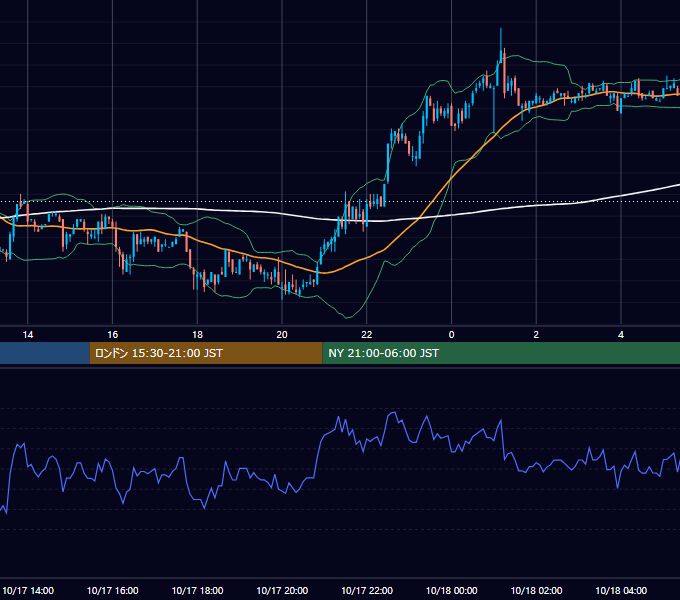
Task: Click the 4 hour label on price chart
Action: click(621, 335)
